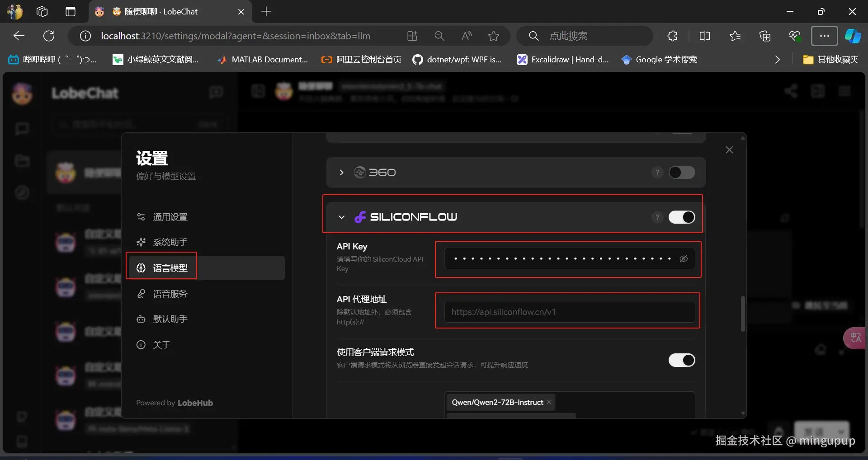Select the 随便聊聊 · LobeChat browser tab
Screen dimensions: 868x460
pyautogui.click(x=171, y=12)
